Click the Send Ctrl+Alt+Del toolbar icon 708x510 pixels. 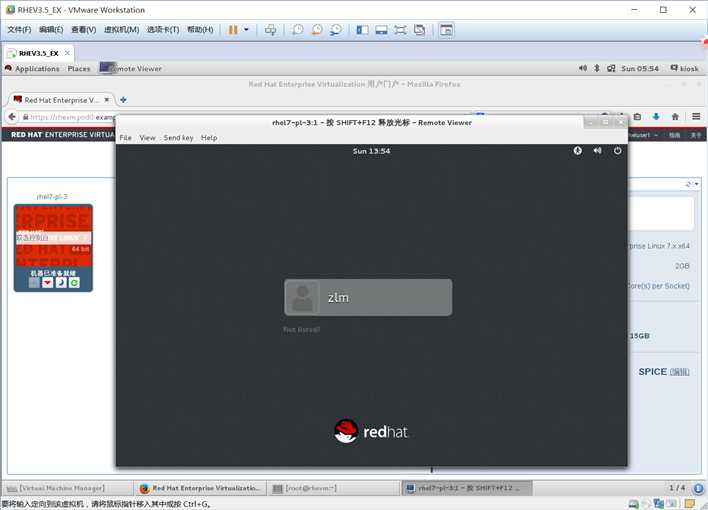pyautogui.click(x=270, y=30)
